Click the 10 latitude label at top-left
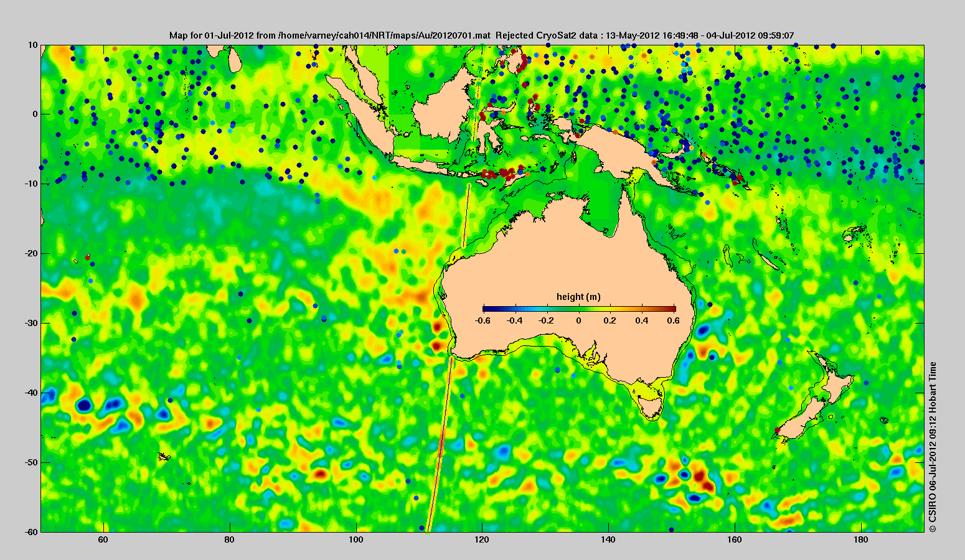 tap(32, 45)
